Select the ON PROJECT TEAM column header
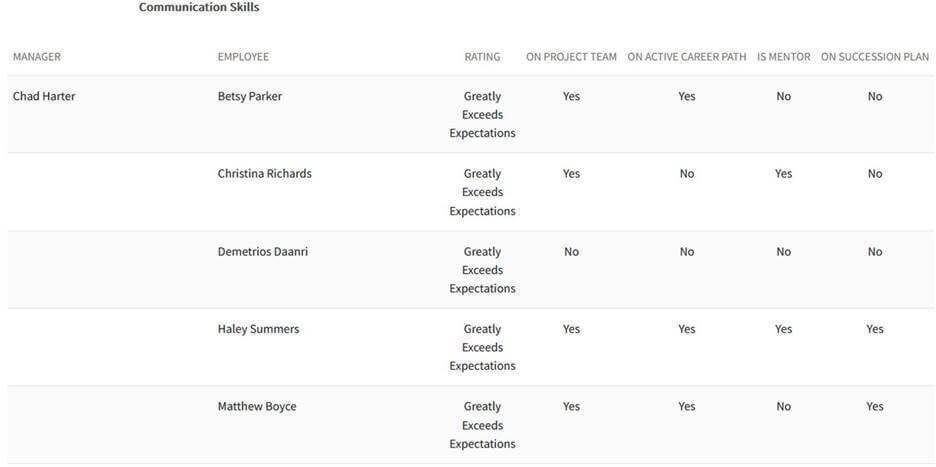The image size is (936, 467). [571, 57]
